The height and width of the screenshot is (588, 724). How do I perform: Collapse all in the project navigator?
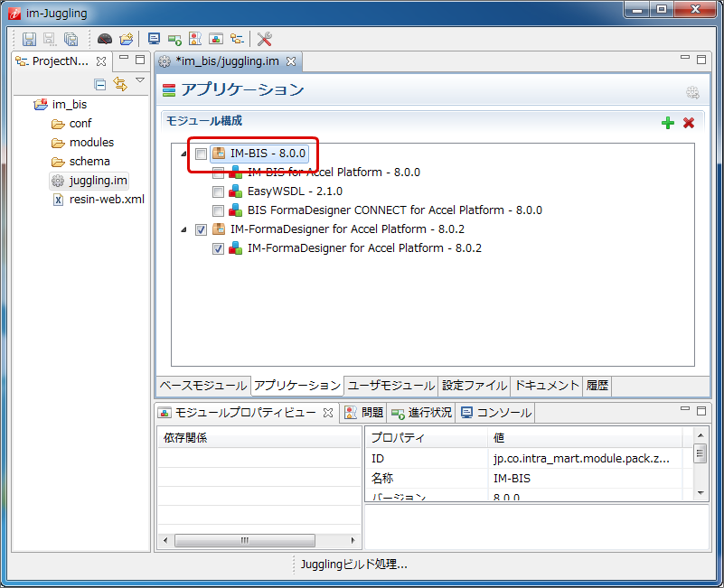click(99, 85)
